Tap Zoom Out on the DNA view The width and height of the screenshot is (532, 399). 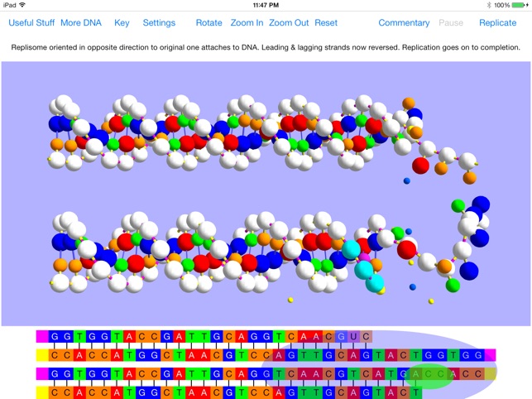pyautogui.click(x=289, y=22)
